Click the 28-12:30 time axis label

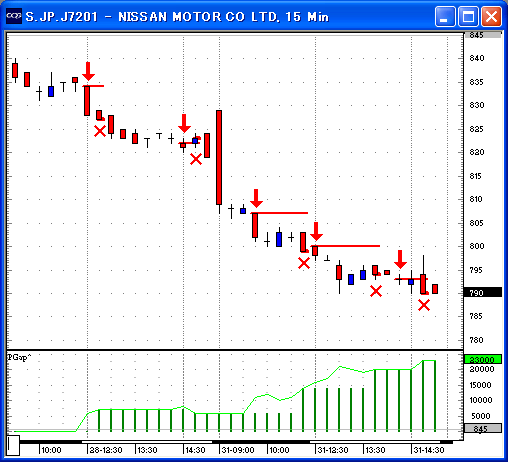pos(106,450)
